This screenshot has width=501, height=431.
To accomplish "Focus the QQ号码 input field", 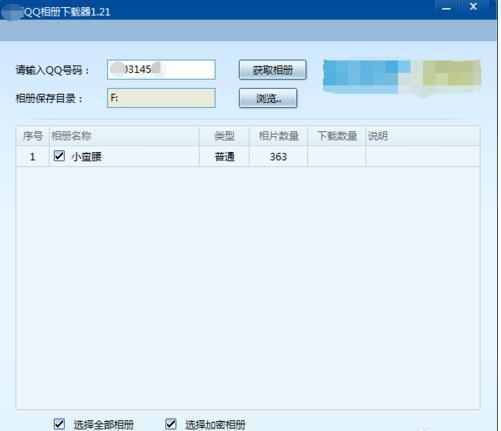I will tap(161, 70).
